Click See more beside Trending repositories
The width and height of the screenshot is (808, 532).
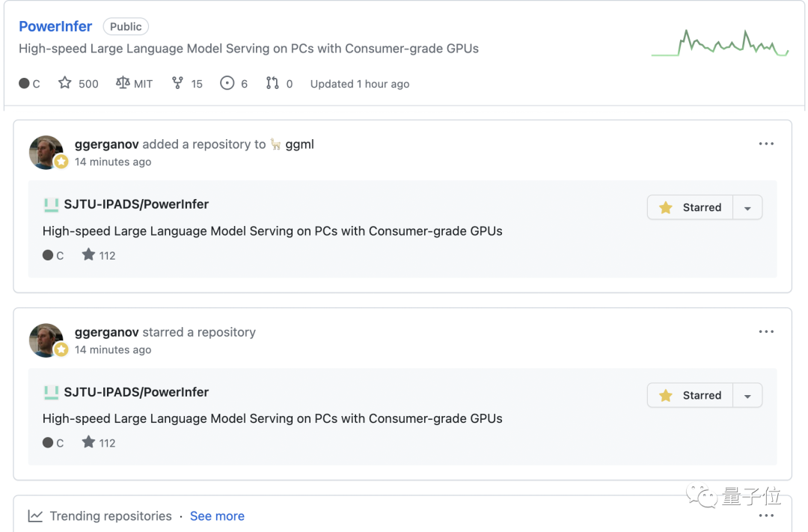217,516
